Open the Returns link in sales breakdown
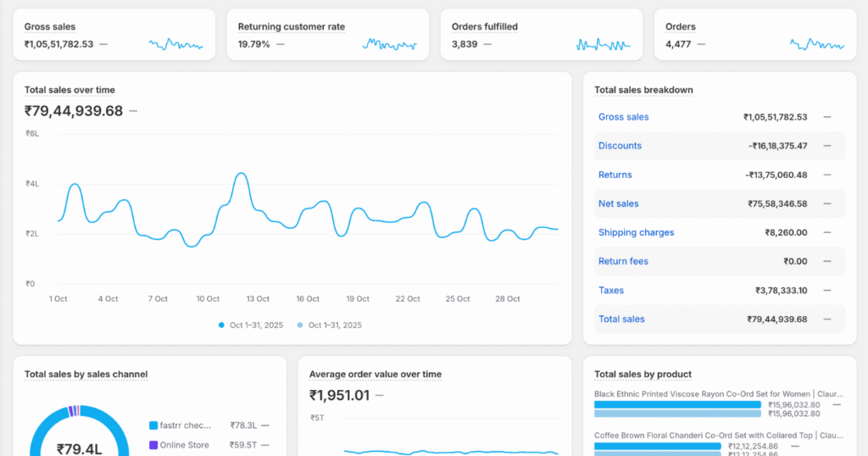The height and width of the screenshot is (456, 868). point(615,175)
